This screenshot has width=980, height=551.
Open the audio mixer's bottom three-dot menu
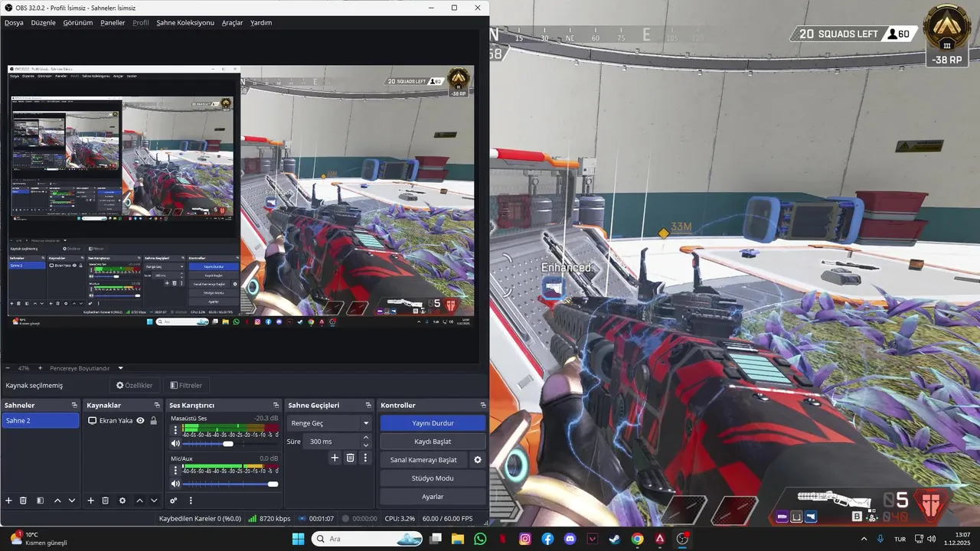[191, 500]
